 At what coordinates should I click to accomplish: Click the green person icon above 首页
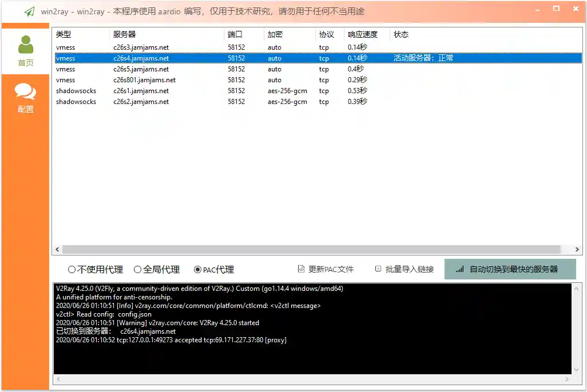tap(25, 43)
